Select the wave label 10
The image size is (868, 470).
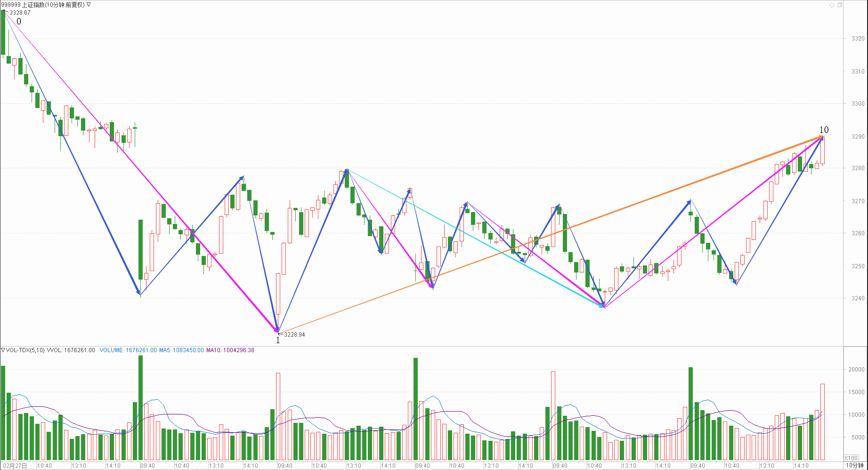click(824, 130)
